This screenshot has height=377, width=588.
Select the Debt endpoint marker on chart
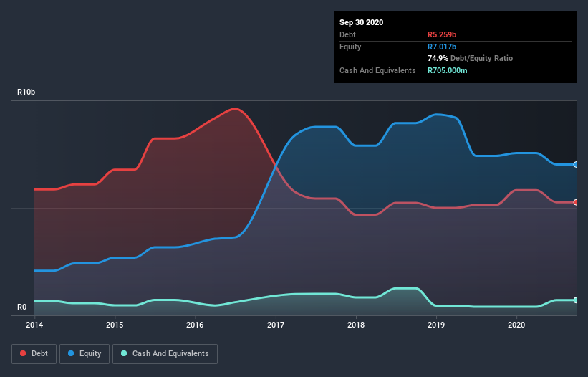coord(576,202)
